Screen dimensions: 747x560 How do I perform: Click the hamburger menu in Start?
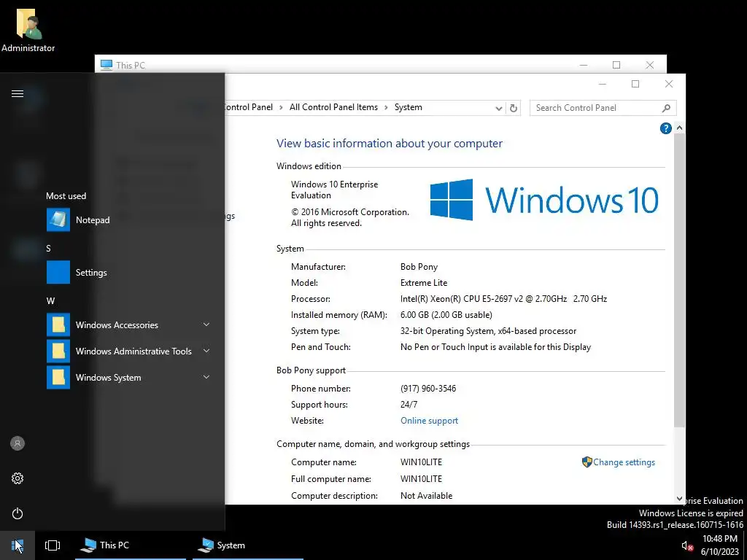click(18, 93)
